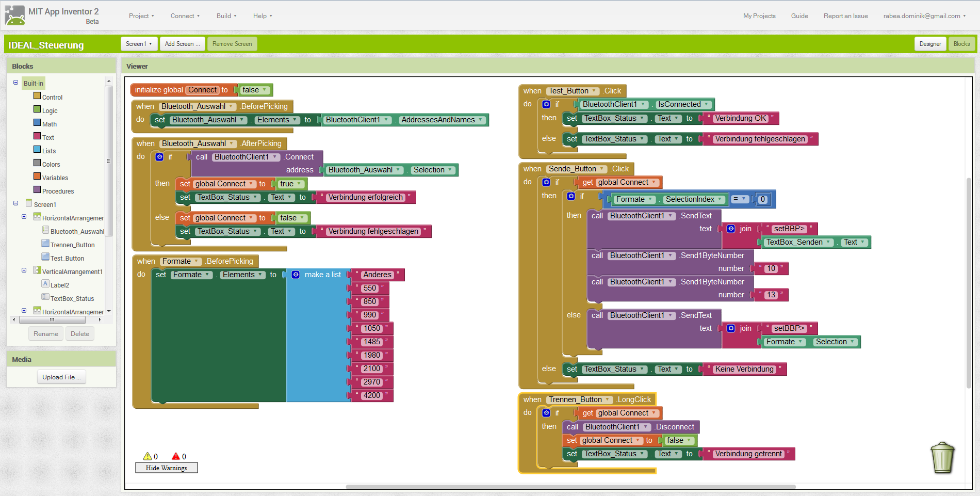Screen dimensions: 980x496
Task: Open the Project menu
Action: click(141, 16)
